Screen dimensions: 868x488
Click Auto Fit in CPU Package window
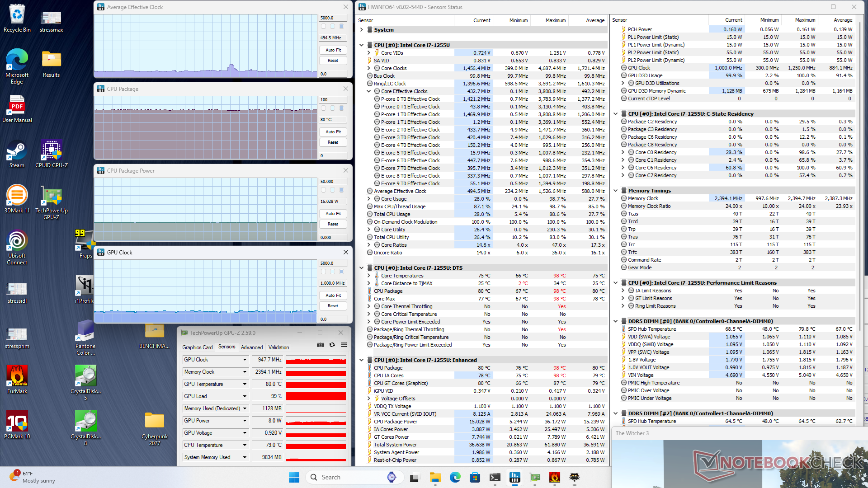pyautogui.click(x=333, y=132)
